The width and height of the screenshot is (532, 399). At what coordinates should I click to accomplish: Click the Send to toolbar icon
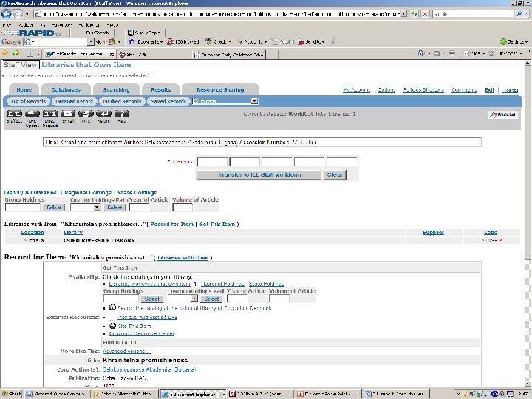[x=301, y=41]
